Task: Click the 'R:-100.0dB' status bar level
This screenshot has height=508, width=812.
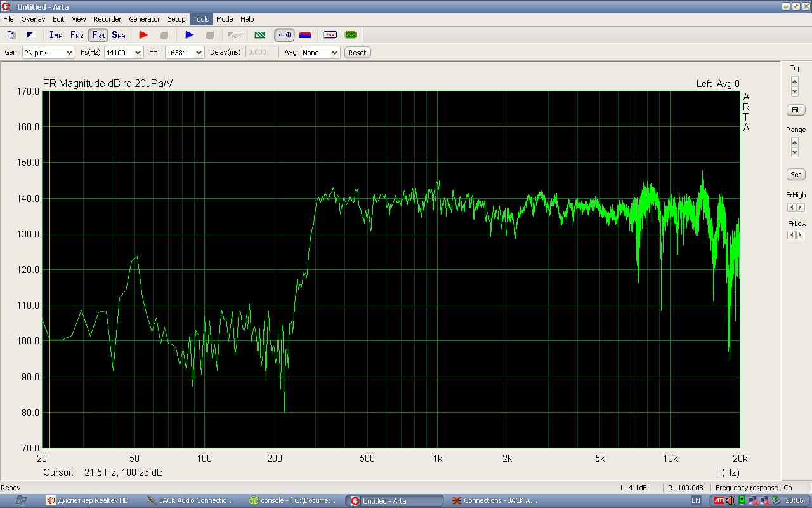Action: tap(686, 488)
